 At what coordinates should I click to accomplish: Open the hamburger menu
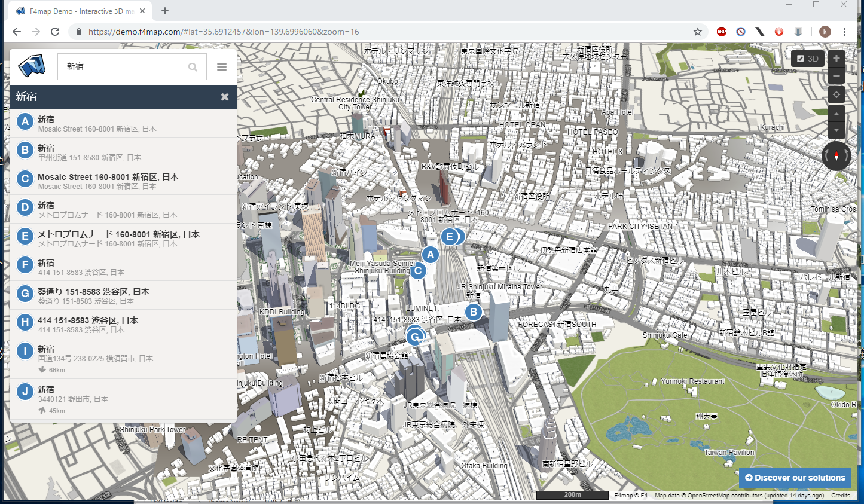[222, 66]
